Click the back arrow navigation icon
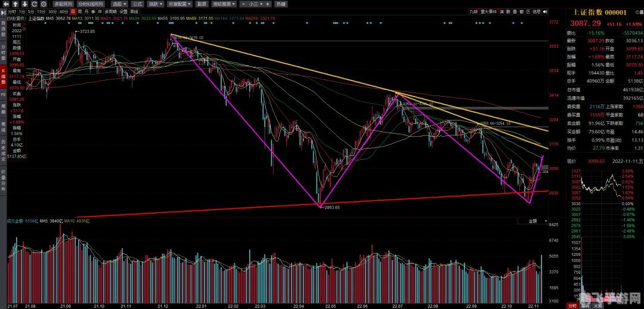 [x=5, y=4]
